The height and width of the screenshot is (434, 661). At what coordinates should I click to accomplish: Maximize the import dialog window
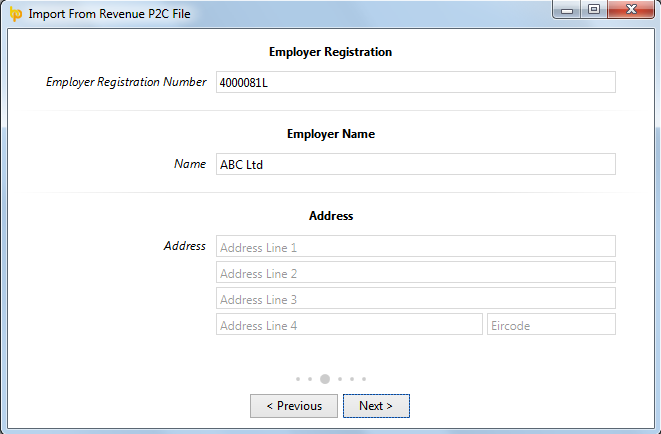coord(594,10)
